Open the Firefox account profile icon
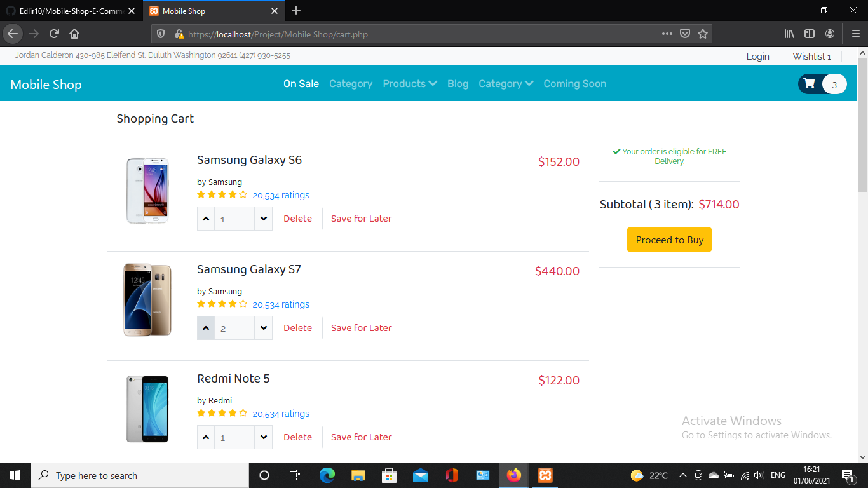Image resolution: width=868 pixels, height=488 pixels. pyautogui.click(x=830, y=34)
